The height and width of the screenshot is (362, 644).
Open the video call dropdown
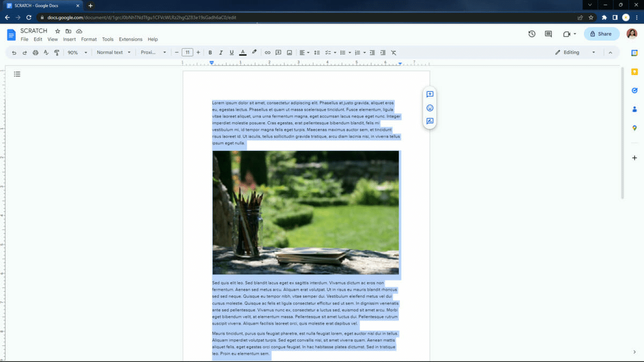coord(570,34)
